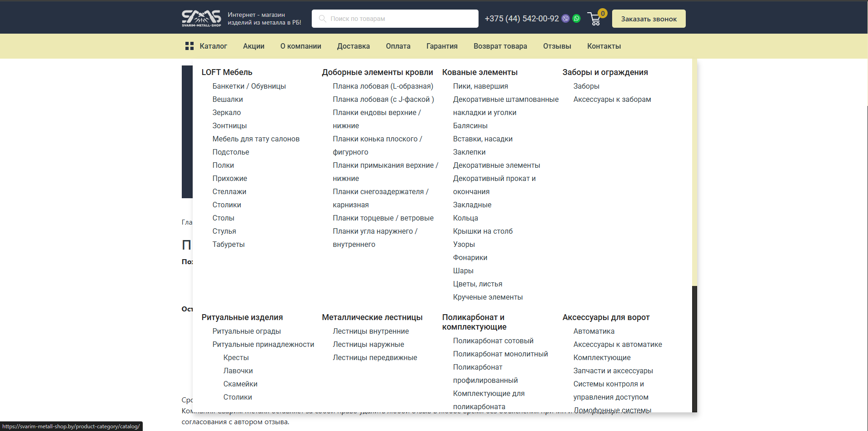868x431 pixels.
Task: Select Лестницы внутренние
Action: (x=371, y=331)
